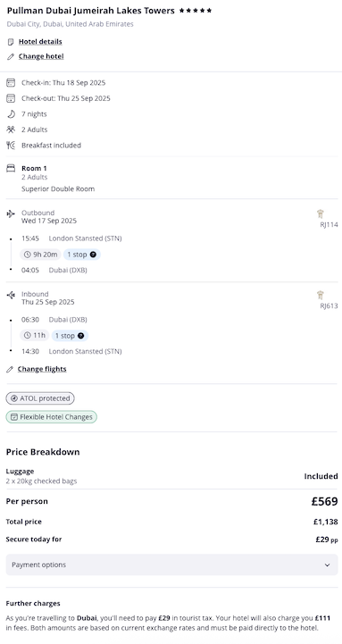
Task: Click the check-out calendar icon
Action: point(11,98)
